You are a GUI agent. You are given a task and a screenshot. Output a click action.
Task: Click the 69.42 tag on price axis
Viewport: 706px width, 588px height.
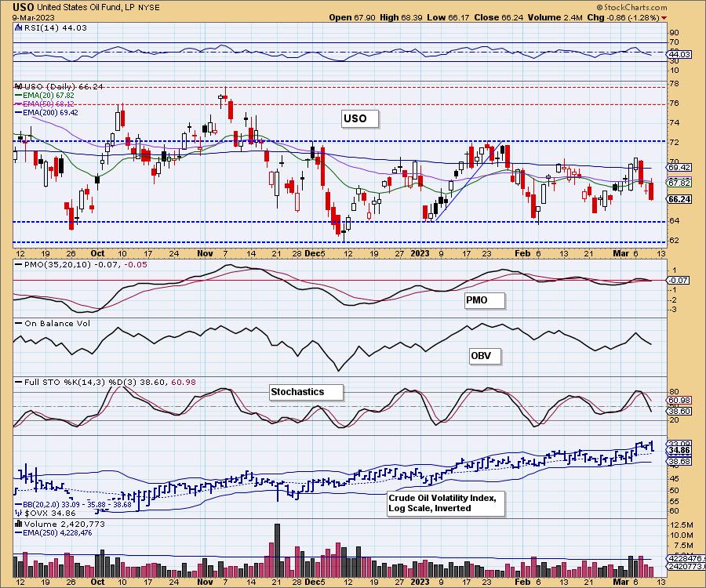(679, 167)
